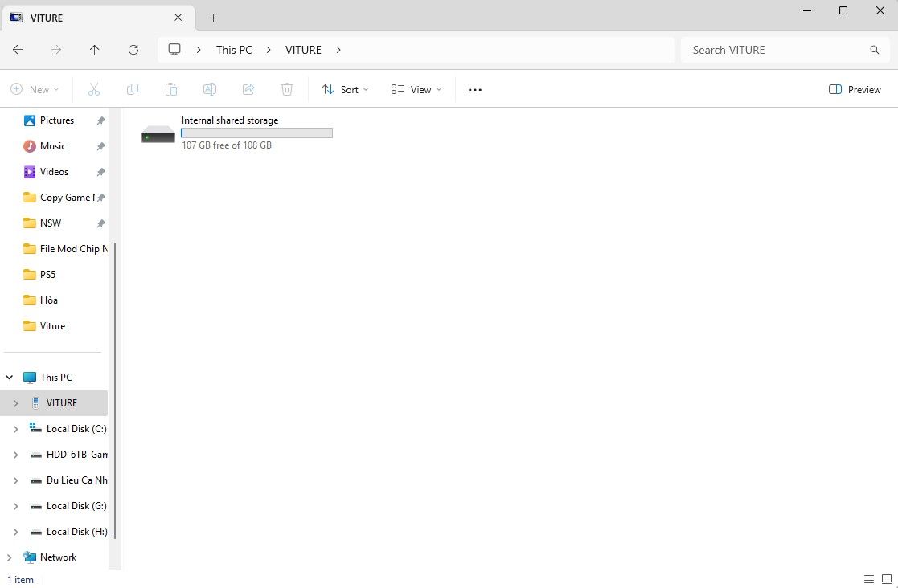Click the search magnifier icon
The width and height of the screenshot is (898, 588).
coord(875,50)
